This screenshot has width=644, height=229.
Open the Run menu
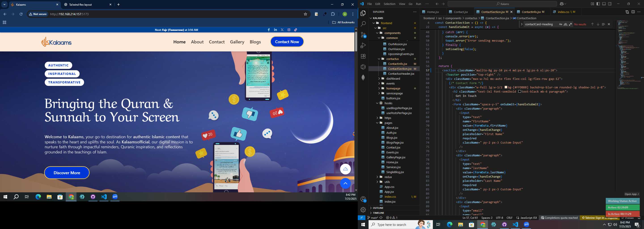pos(418,4)
